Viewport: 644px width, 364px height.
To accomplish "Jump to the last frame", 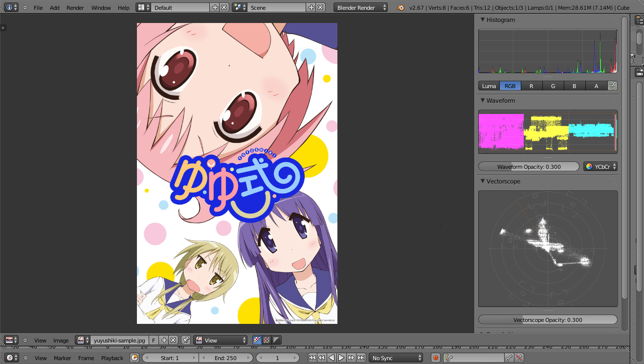I will 361,358.
